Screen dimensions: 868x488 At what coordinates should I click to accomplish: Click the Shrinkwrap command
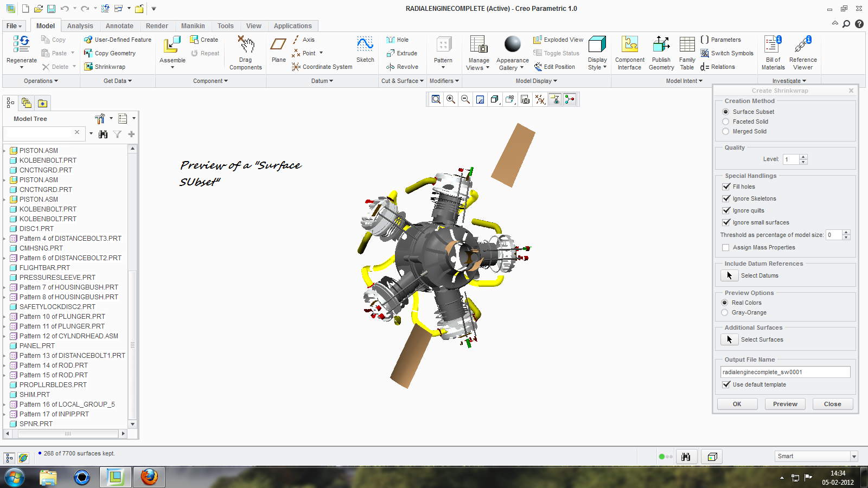pos(105,67)
